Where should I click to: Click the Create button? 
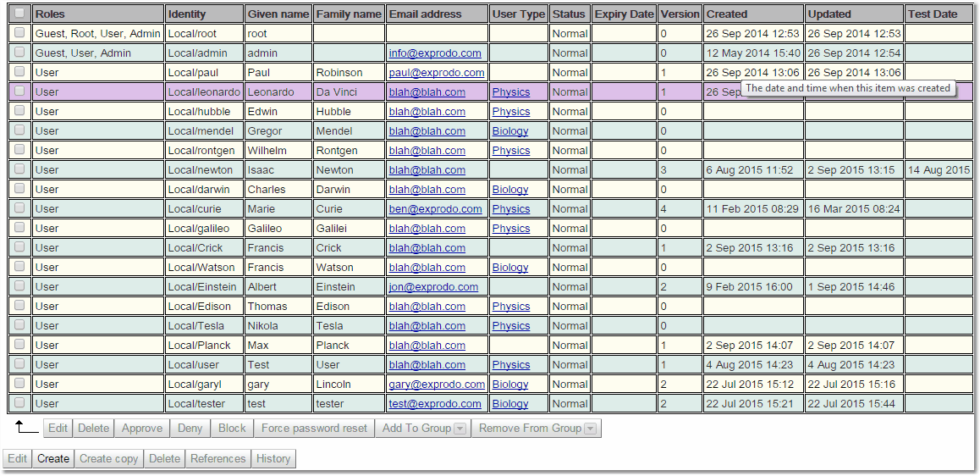52,459
